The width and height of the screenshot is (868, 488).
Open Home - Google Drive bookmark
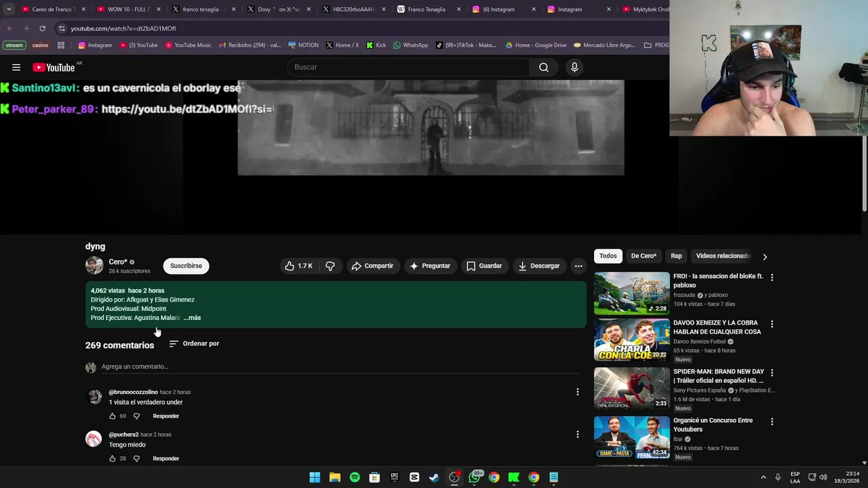point(536,45)
